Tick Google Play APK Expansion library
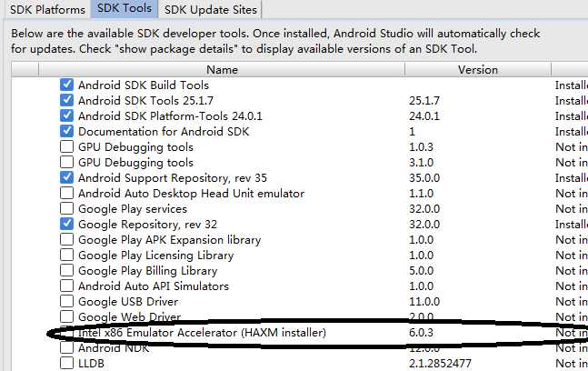This screenshot has width=588, height=371. [x=66, y=240]
